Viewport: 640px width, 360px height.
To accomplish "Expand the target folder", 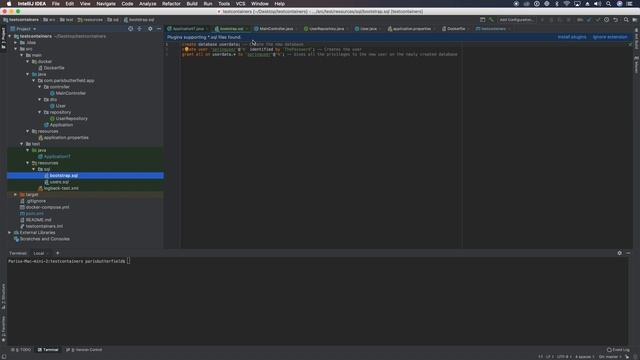I will click(x=16, y=195).
